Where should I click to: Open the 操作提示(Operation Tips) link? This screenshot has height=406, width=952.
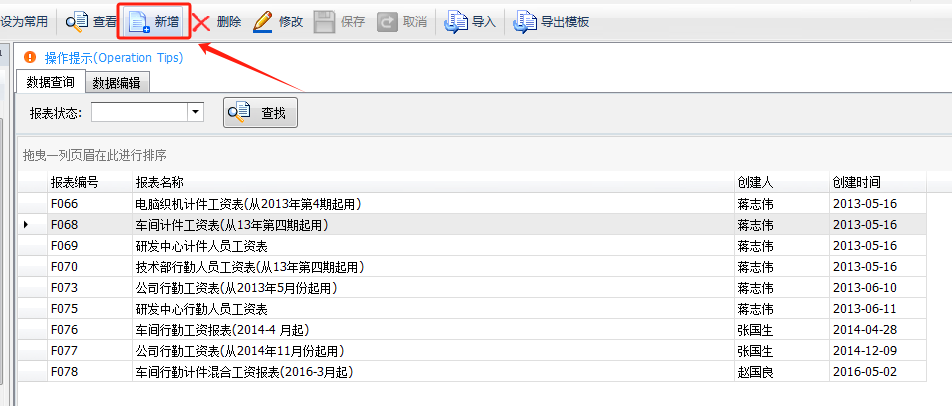114,58
